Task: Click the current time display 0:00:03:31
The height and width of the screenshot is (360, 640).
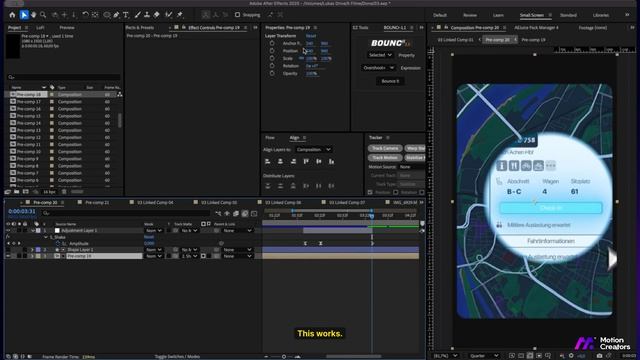Action: pos(22,211)
